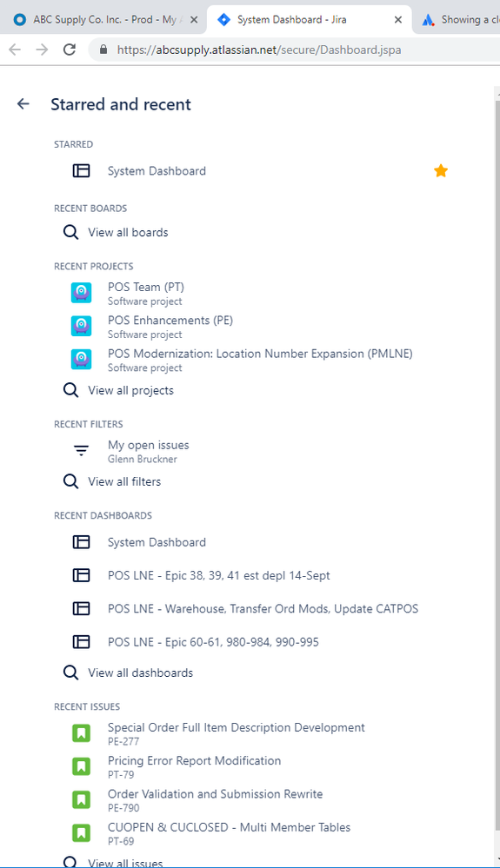Open View all projects
The height and width of the screenshot is (868, 500).
click(130, 390)
